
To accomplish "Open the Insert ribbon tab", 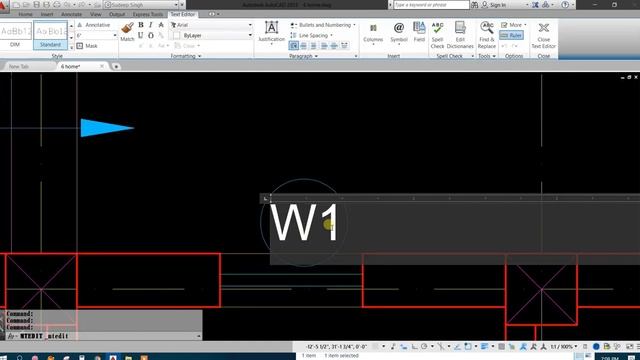I will 47,14.
